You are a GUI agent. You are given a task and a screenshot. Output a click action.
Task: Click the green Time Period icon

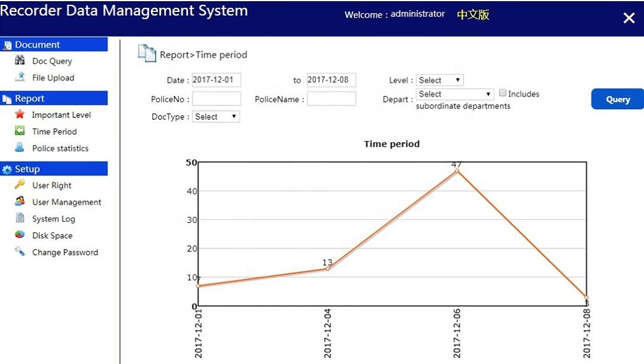(x=20, y=131)
